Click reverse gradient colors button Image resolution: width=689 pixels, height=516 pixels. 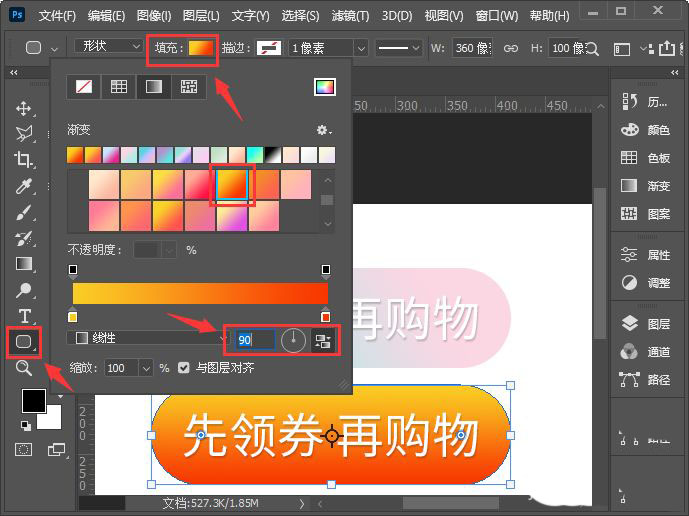coord(323,341)
